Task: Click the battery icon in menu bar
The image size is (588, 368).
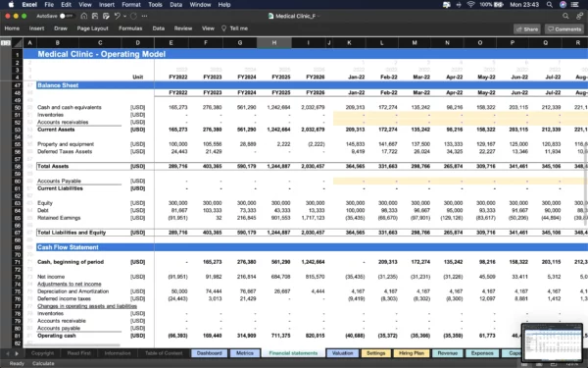Action: coord(499,5)
